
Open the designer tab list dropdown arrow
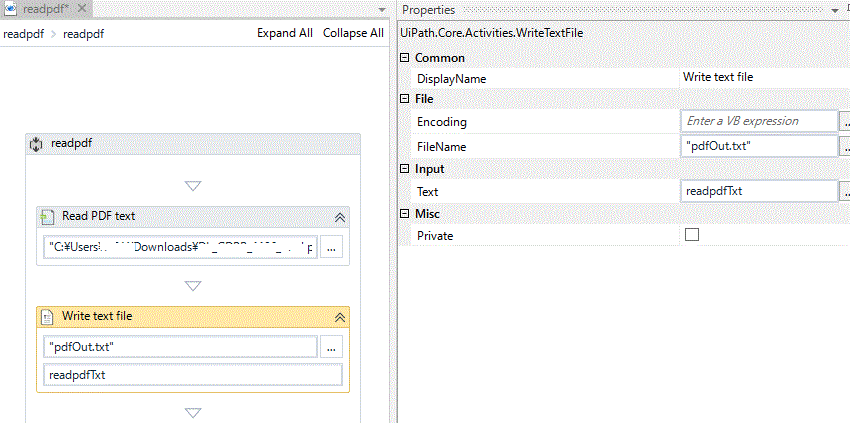pos(382,10)
